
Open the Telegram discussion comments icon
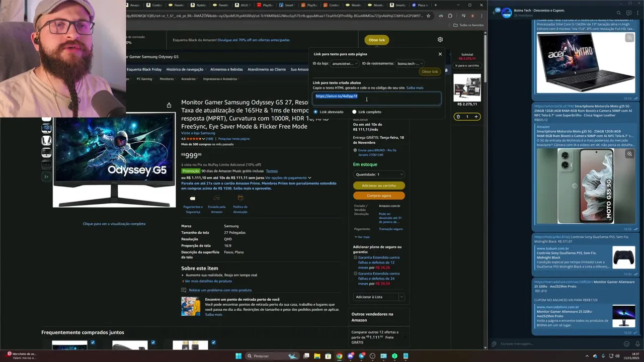pyautogui.click(x=628, y=13)
